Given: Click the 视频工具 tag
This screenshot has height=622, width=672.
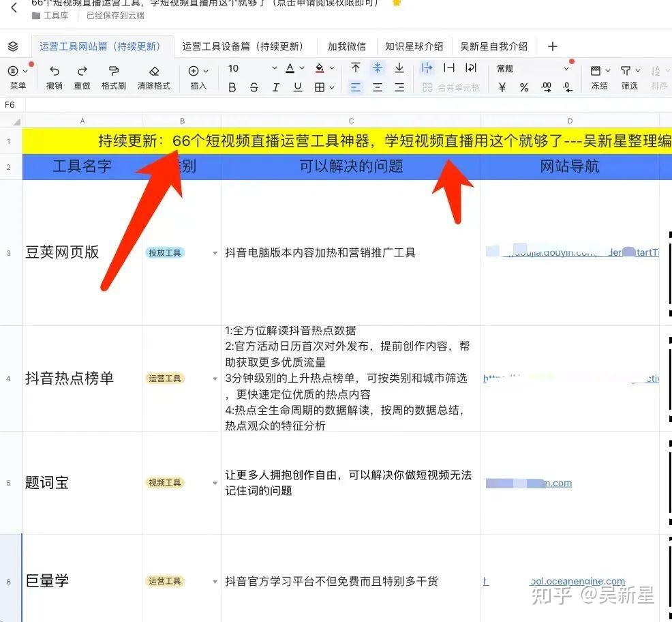Looking at the screenshot, I should pos(165,483).
